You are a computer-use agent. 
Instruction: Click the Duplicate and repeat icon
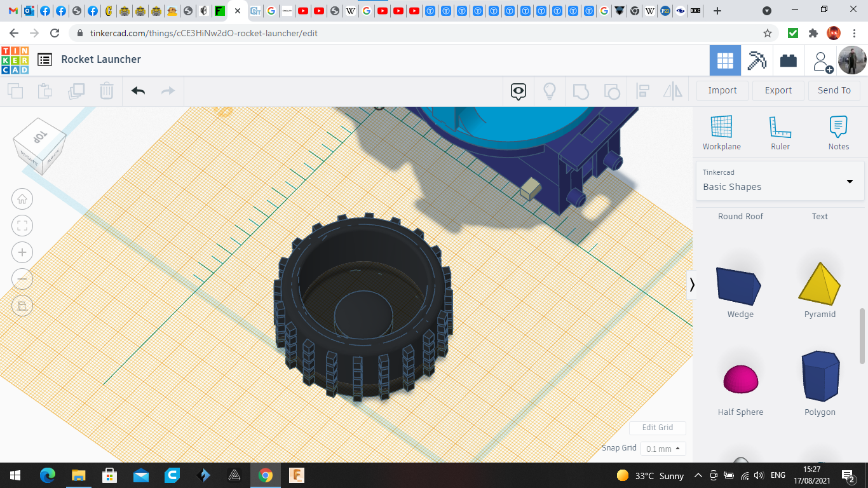pyautogui.click(x=76, y=91)
